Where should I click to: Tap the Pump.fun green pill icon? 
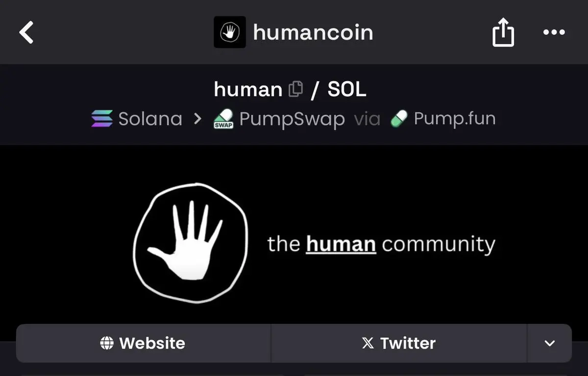coord(399,119)
